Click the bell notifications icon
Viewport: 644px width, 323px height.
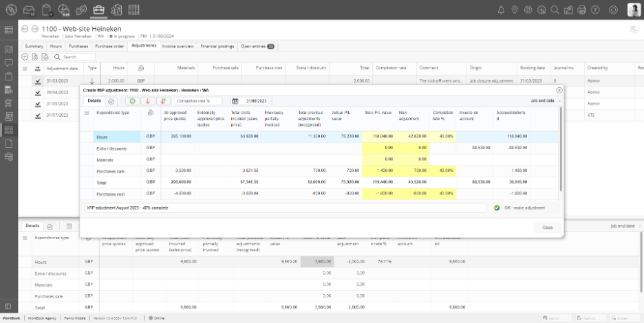(x=500, y=10)
